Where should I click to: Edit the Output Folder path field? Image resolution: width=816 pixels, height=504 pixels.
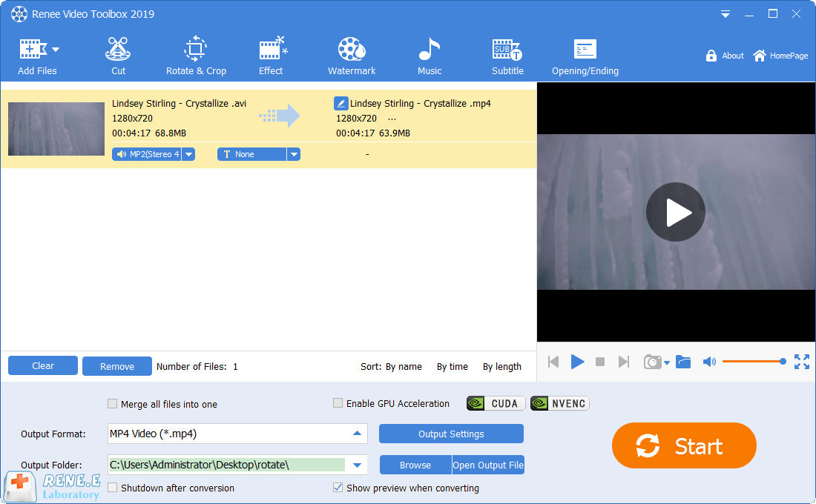pyautogui.click(x=227, y=465)
